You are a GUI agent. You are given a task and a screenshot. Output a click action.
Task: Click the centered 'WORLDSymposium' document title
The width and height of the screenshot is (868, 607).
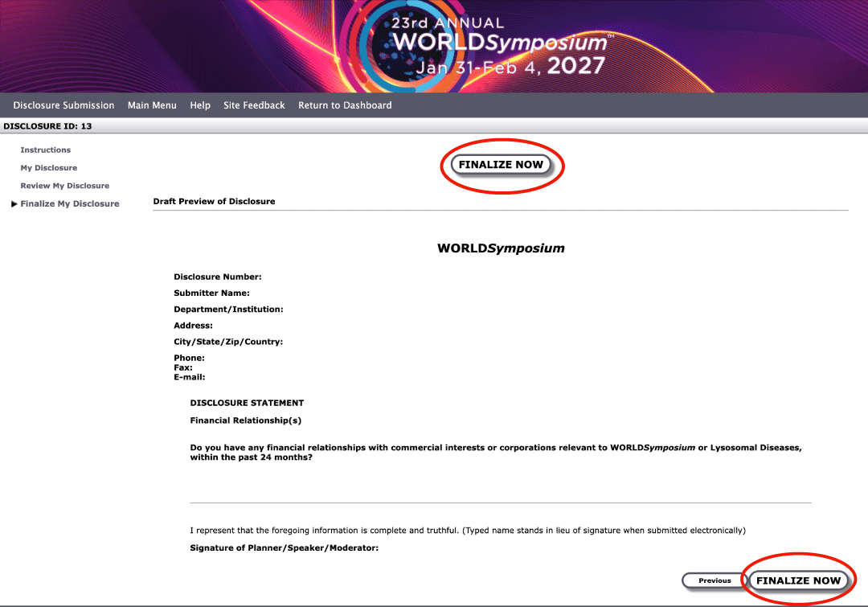click(x=501, y=248)
